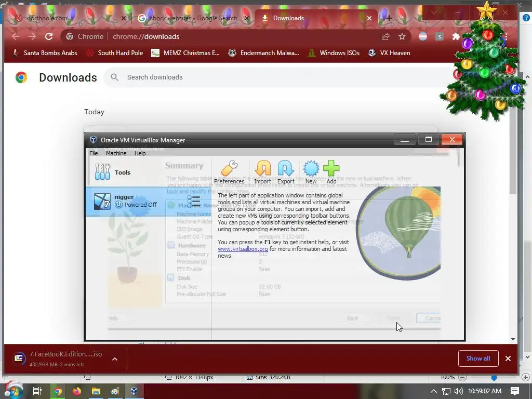Click the volume speaker tray icon

coord(458,391)
